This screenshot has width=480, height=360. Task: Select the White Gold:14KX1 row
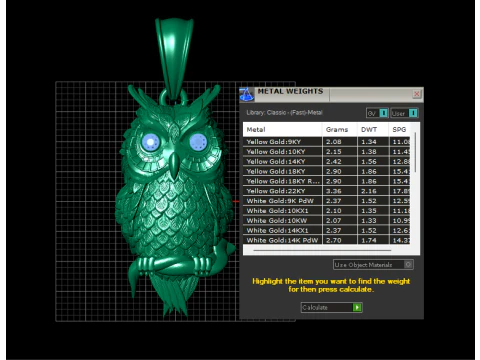coord(327,230)
